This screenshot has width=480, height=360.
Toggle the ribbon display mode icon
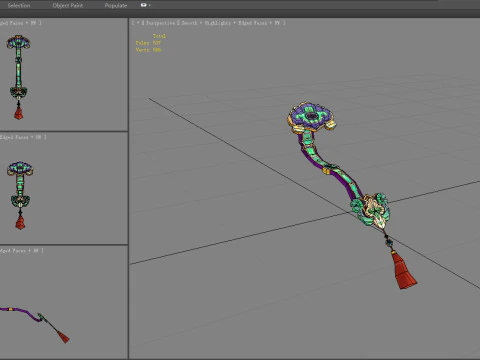coord(144,5)
